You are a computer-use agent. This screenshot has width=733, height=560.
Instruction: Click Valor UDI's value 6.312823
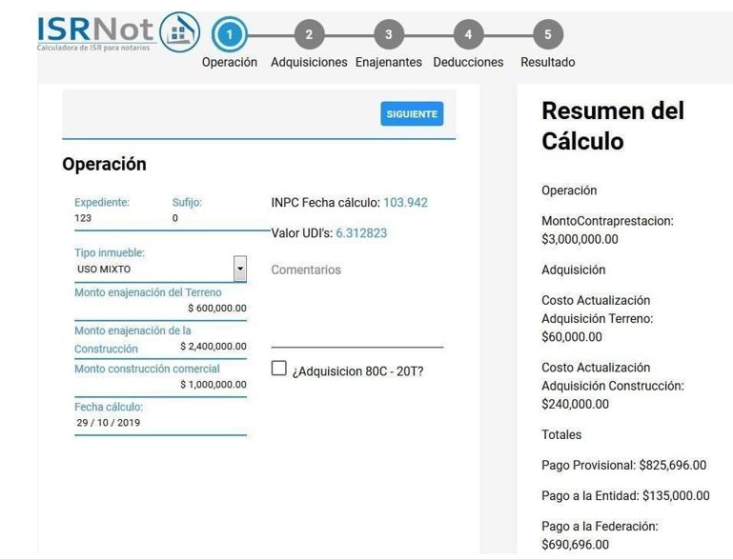(361, 233)
